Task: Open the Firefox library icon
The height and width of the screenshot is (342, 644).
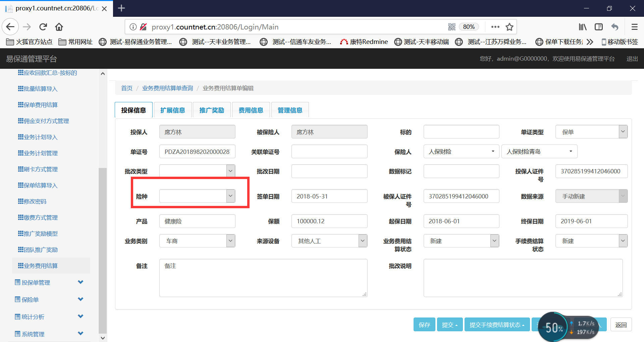Action: [x=583, y=27]
